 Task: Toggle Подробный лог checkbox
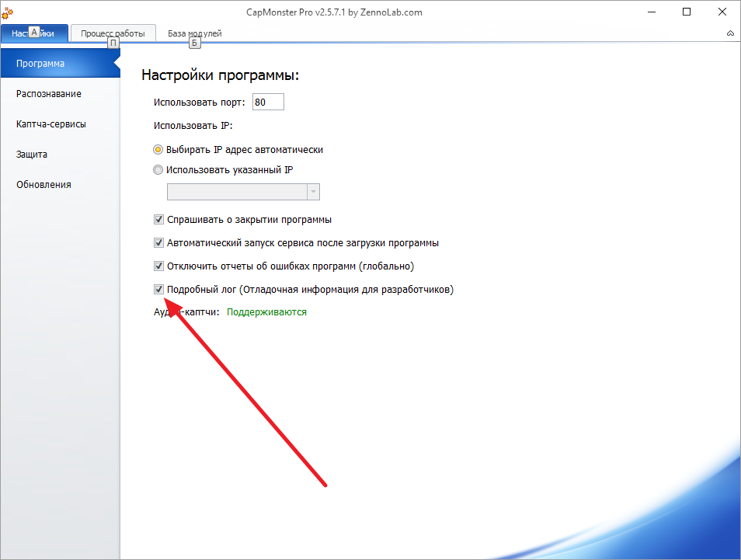[158, 289]
